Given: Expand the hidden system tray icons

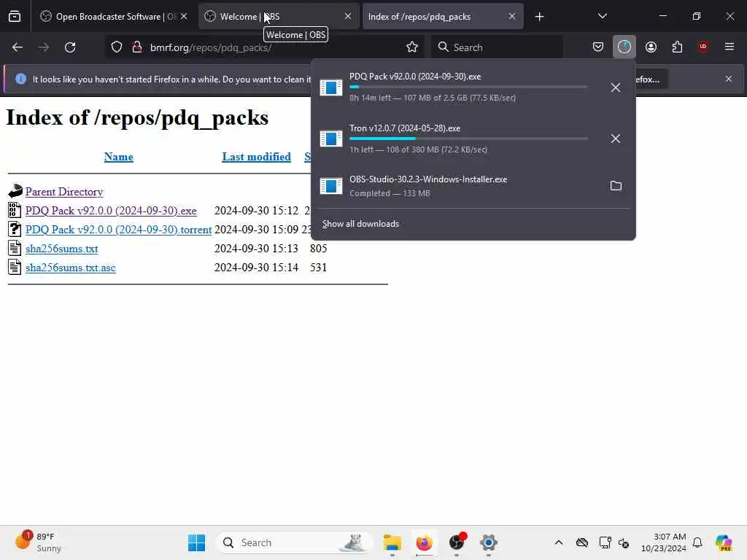Looking at the screenshot, I should (559, 542).
